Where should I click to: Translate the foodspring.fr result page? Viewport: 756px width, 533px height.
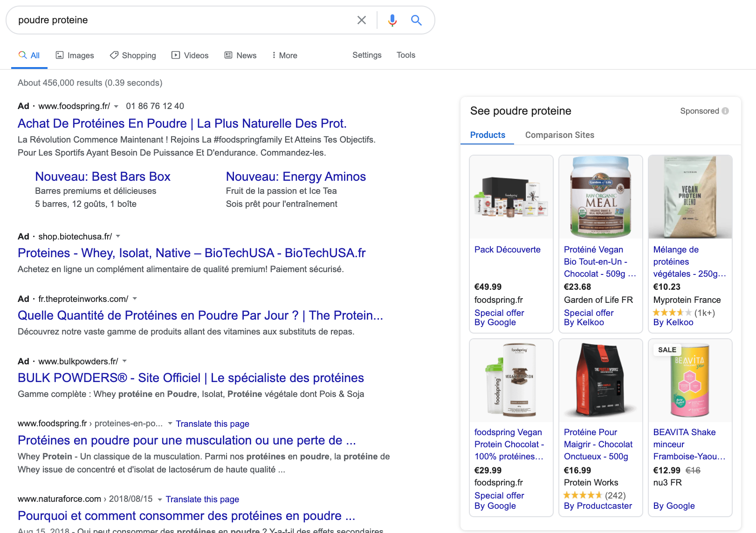coord(212,424)
